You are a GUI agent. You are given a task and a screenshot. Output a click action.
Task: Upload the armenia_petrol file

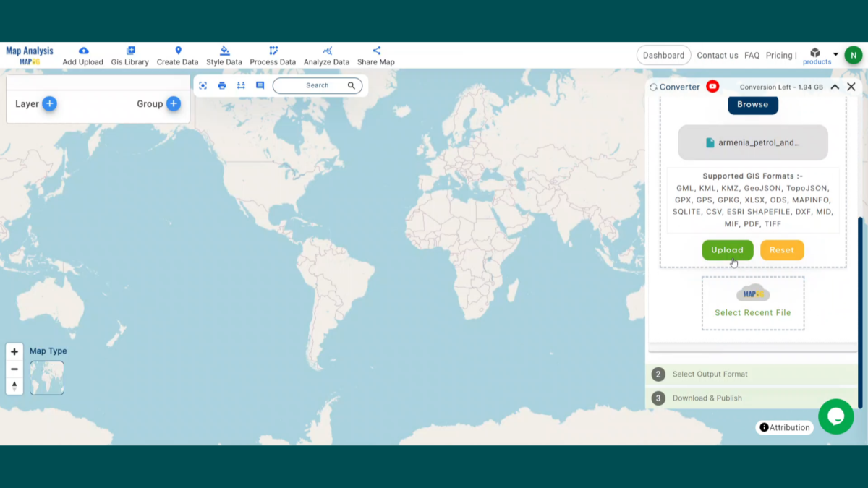click(x=728, y=249)
